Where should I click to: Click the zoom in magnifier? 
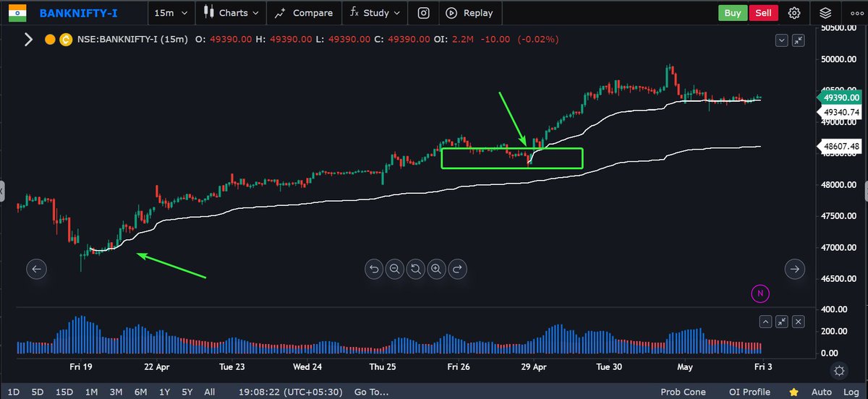(x=436, y=269)
